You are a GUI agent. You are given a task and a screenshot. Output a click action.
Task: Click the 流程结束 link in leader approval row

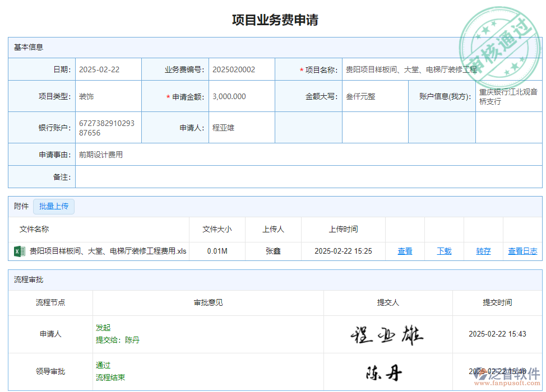pos(109,376)
